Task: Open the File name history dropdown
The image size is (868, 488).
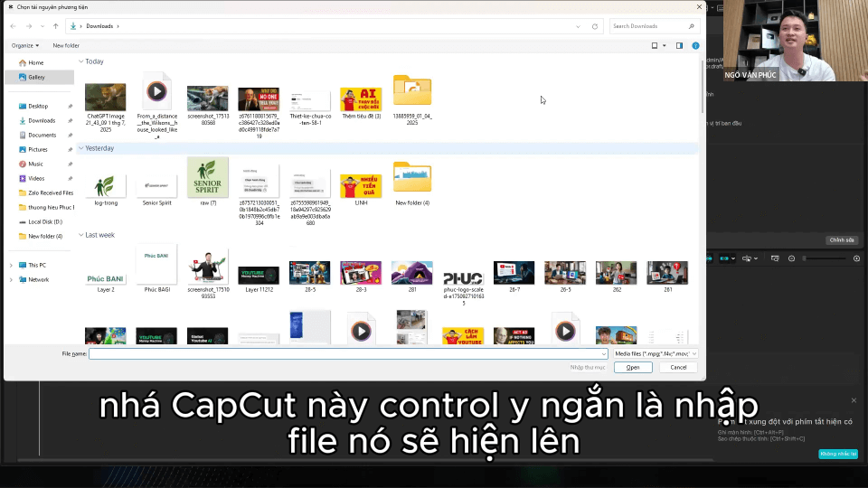Action: pyautogui.click(x=603, y=353)
